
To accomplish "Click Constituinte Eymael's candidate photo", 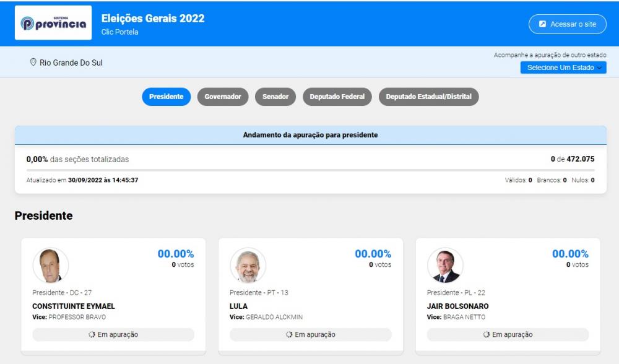I will (x=51, y=266).
